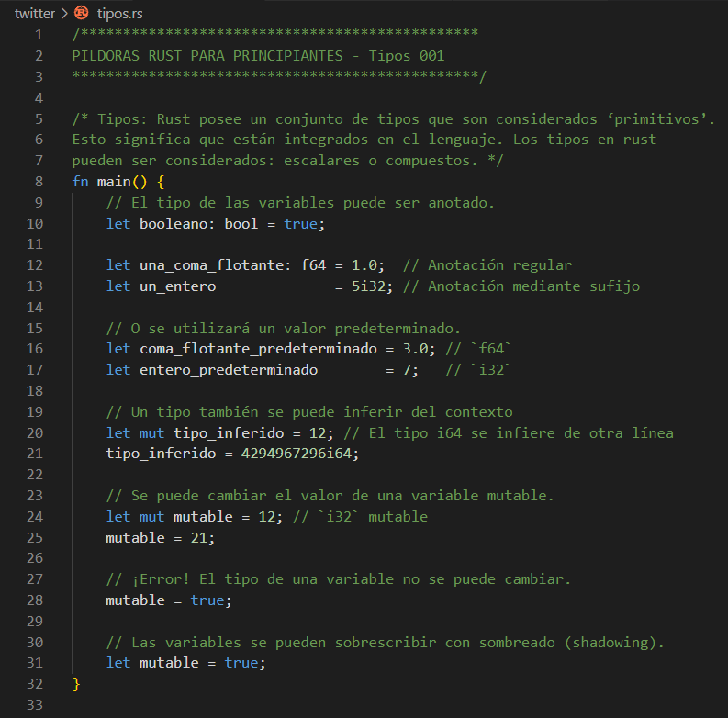Click 'tipo_inferido' on line 20
This screenshot has width=728, height=718.
[229, 432]
